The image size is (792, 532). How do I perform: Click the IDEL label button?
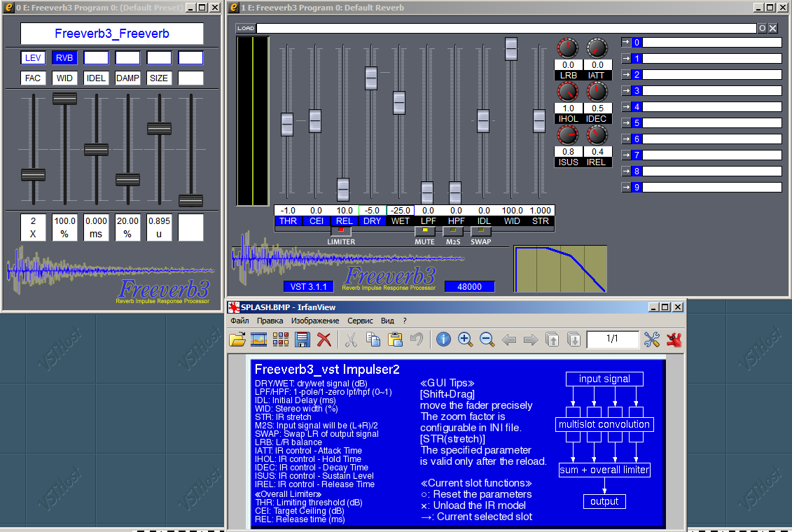coord(96,78)
